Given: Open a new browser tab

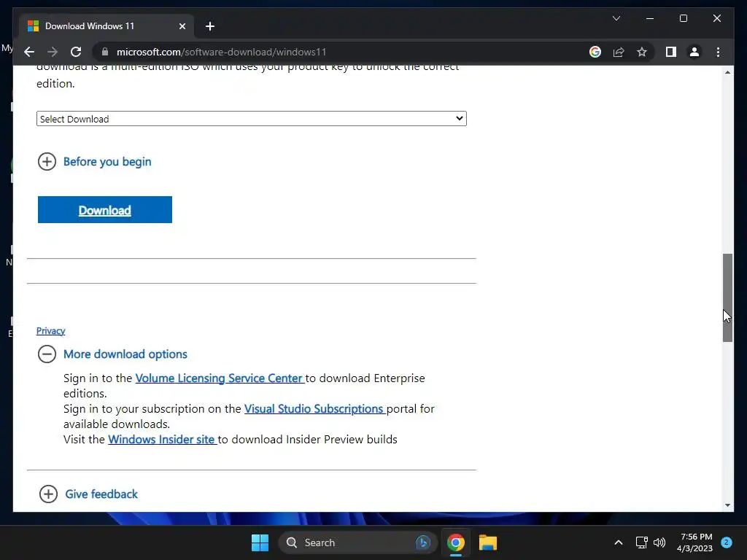Looking at the screenshot, I should 210,26.
